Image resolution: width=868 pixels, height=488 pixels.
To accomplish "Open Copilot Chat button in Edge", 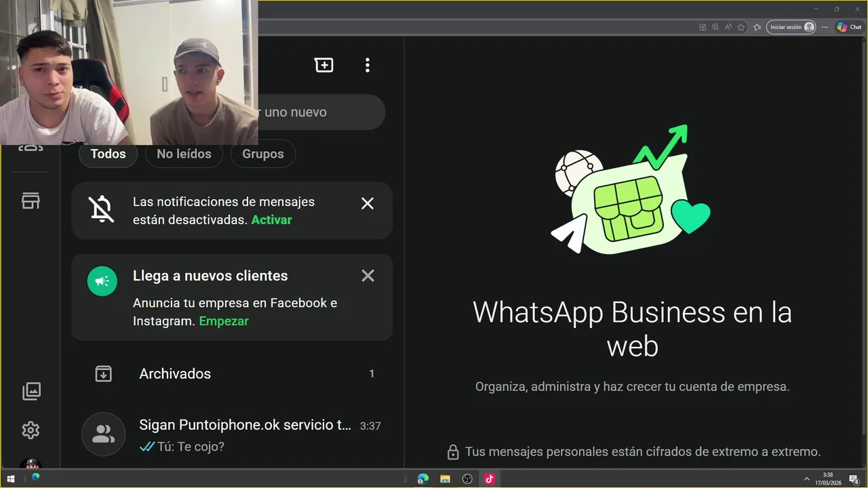I will coord(850,27).
